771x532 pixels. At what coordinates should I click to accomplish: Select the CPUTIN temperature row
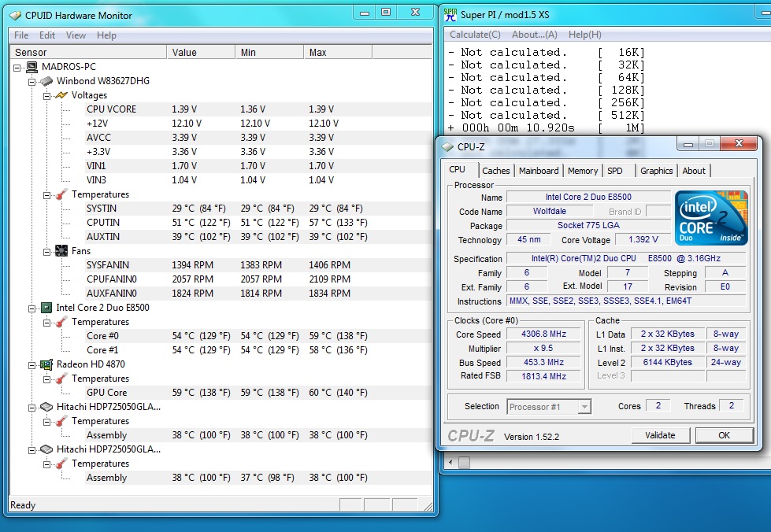tap(258, 223)
